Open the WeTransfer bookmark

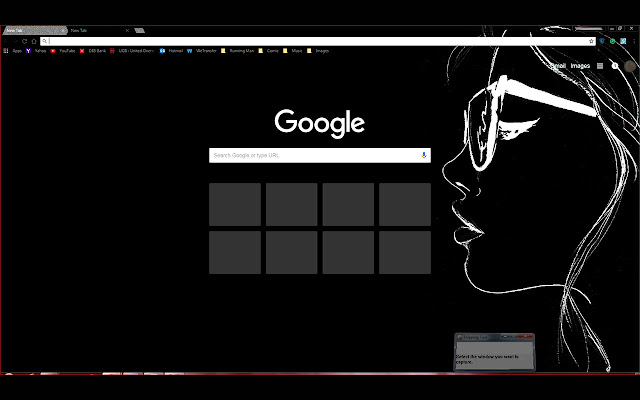pyautogui.click(x=202, y=51)
